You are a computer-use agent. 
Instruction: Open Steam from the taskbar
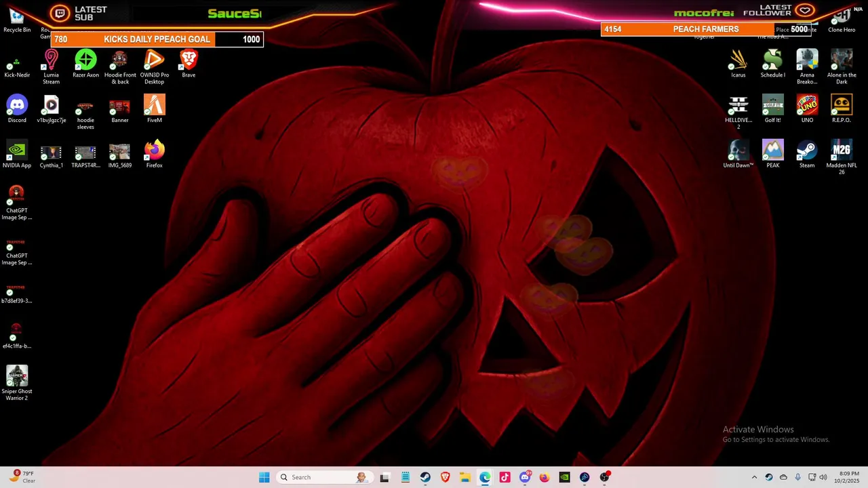[425, 477]
